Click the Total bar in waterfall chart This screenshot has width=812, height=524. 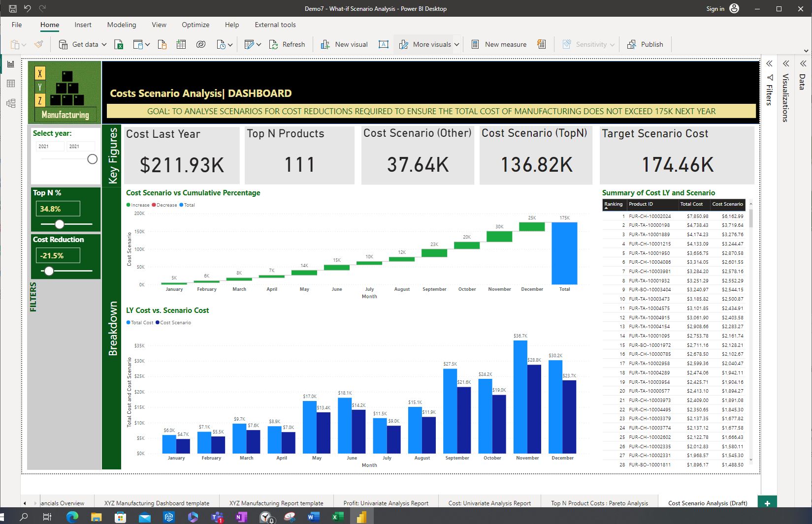pos(564,253)
